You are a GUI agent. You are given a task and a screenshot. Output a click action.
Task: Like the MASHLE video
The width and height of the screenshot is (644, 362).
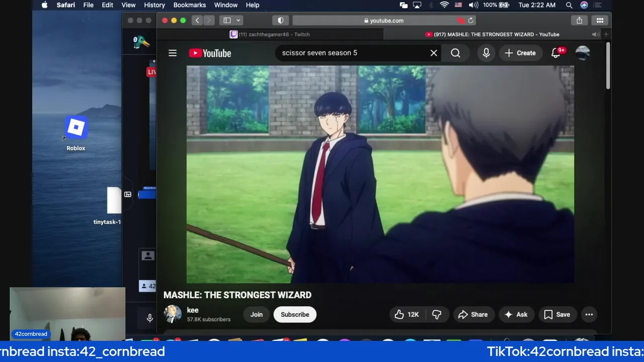407,314
